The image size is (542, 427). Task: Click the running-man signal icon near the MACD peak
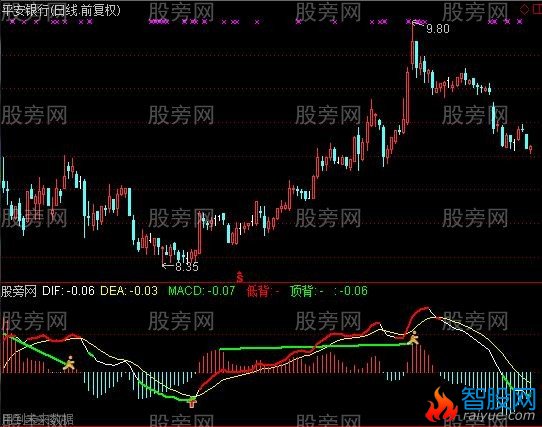click(413, 337)
